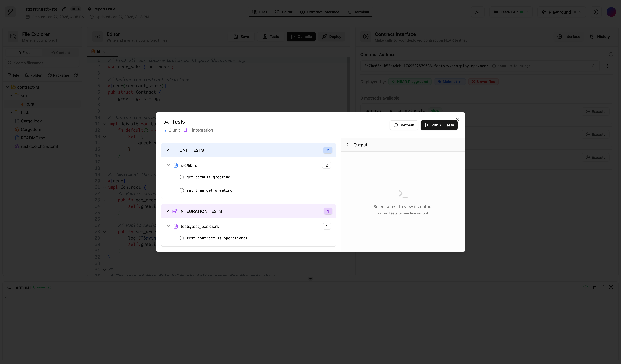Click the terminal connection wifi icon
Screen dimensions: 621x364
coord(586,287)
